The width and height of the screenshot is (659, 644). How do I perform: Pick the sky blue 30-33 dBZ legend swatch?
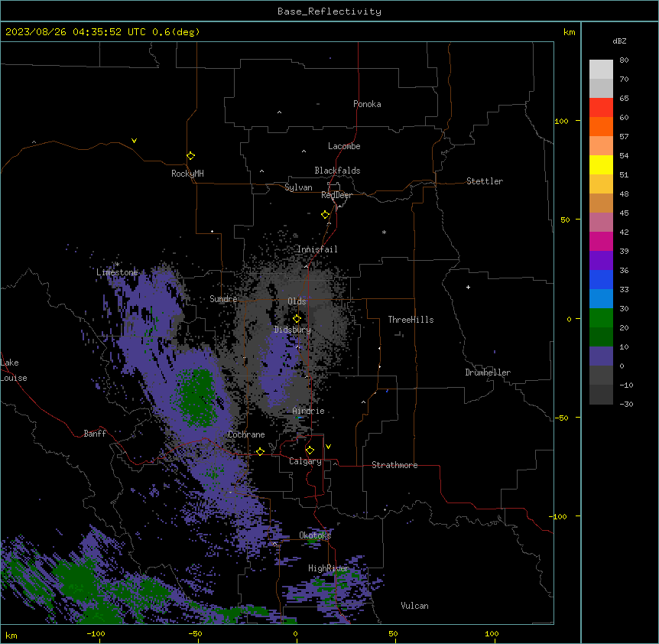pyautogui.click(x=601, y=299)
